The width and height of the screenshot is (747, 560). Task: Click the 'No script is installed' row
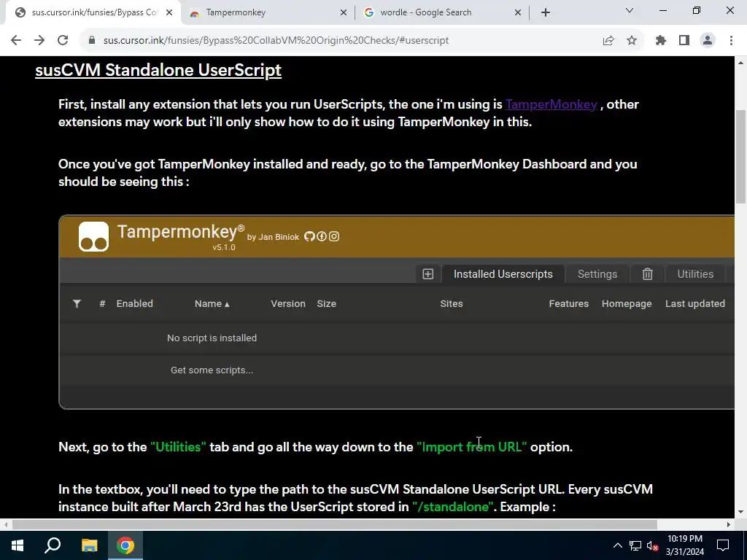tap(397, 338)
